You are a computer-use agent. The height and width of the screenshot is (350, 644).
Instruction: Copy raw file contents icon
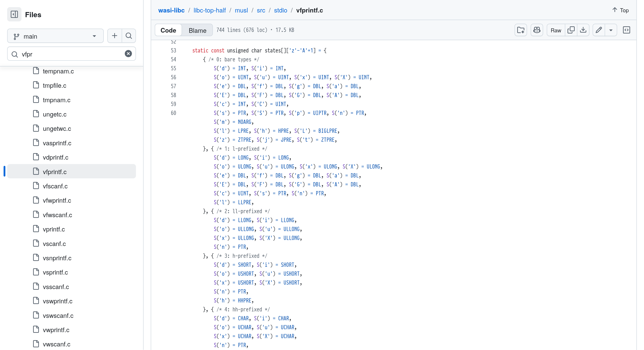[571, 30]
